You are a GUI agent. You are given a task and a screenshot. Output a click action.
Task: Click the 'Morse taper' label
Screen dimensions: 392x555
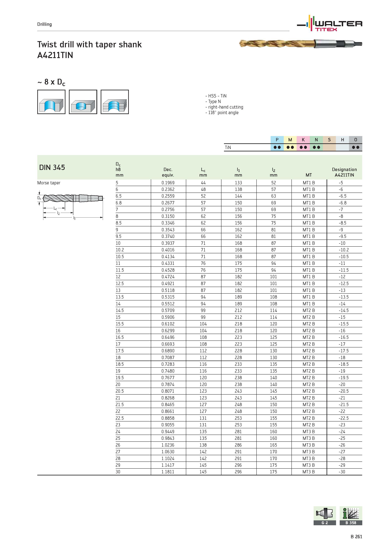[x=49, y=183]
